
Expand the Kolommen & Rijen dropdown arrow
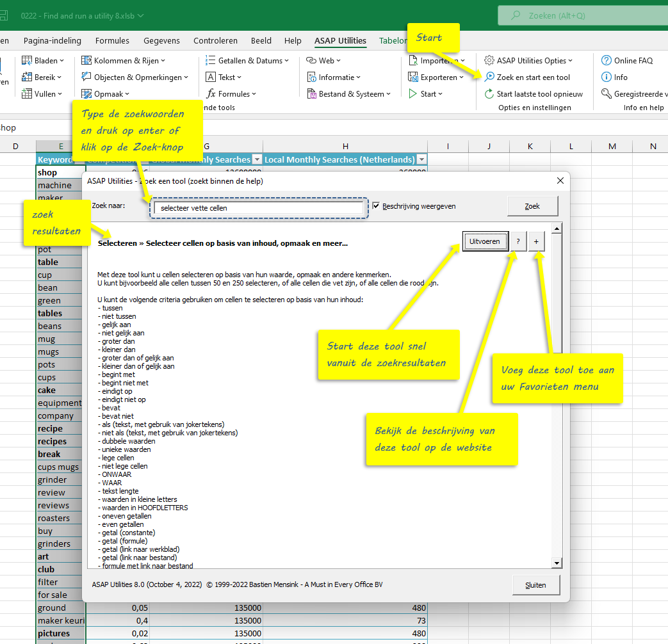(163, 60)
